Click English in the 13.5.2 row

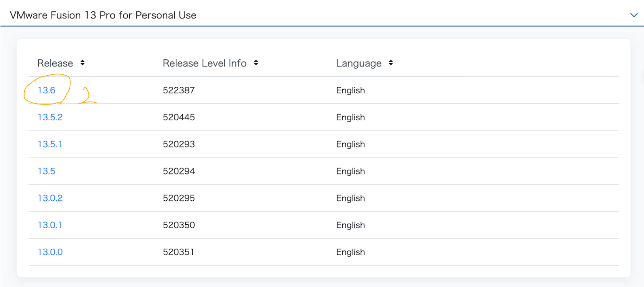pyautogui.click(x=350, y=118)
